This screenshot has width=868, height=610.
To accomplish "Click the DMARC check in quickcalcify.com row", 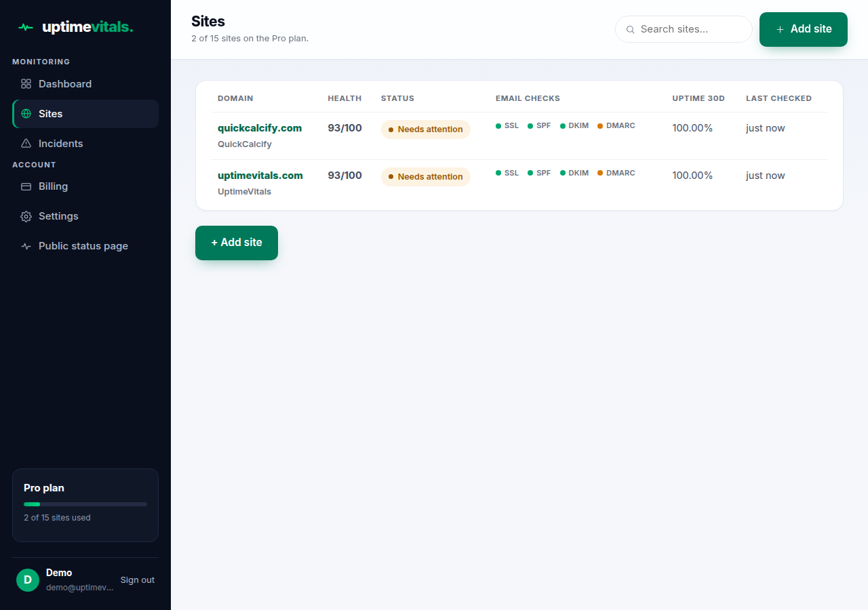I will [616, 126].
